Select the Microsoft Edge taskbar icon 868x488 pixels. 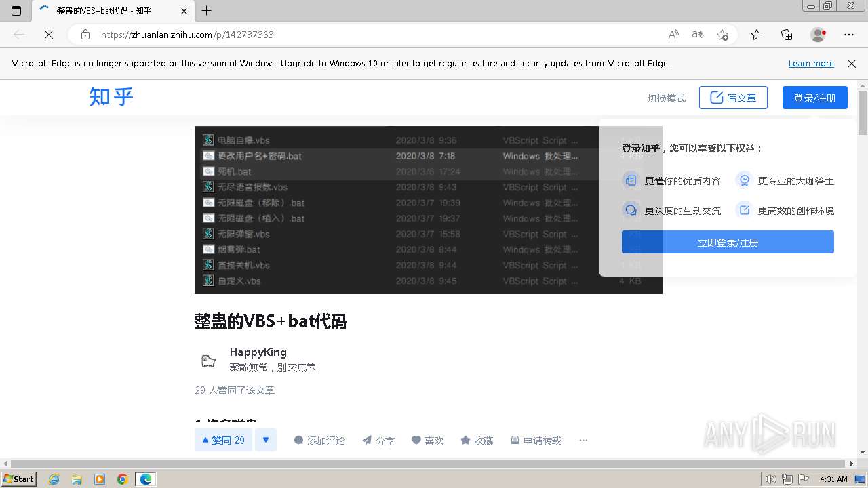(146, 479)
